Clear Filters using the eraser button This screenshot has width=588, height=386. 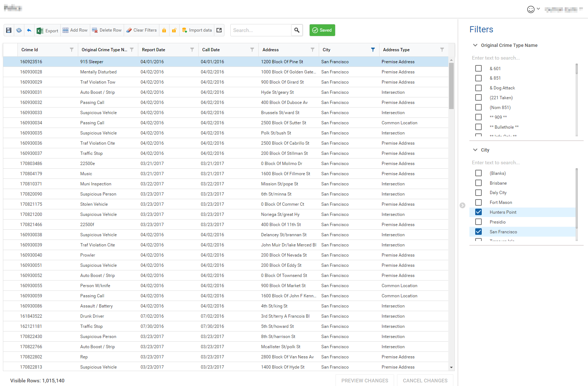(x=142, y=30)
